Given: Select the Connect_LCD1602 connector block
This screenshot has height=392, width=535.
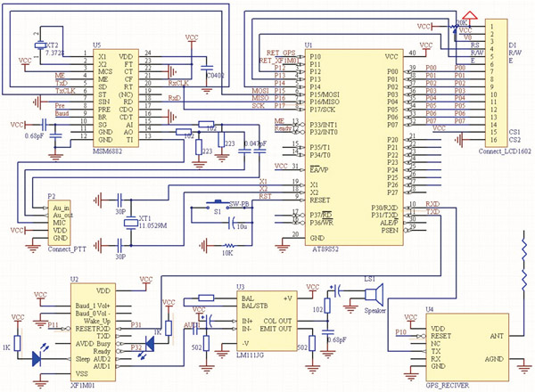Looking at the screenshot, I should tap(497, 84).
